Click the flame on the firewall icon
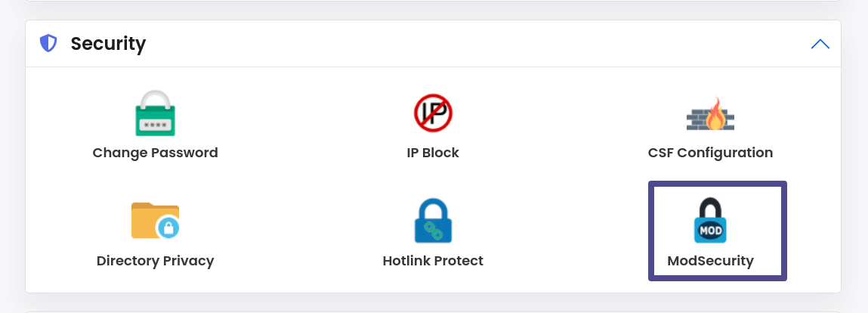Image resolution: width=868 pixels, height=313 pixels. pyautogui.click(x=715, y=113)
